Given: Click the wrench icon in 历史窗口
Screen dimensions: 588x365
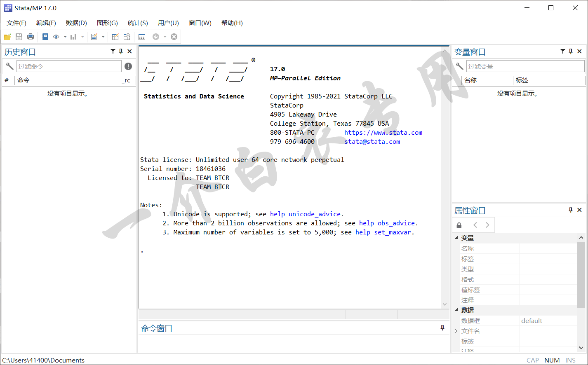Looking at the screenshot, I should point(9,66).
